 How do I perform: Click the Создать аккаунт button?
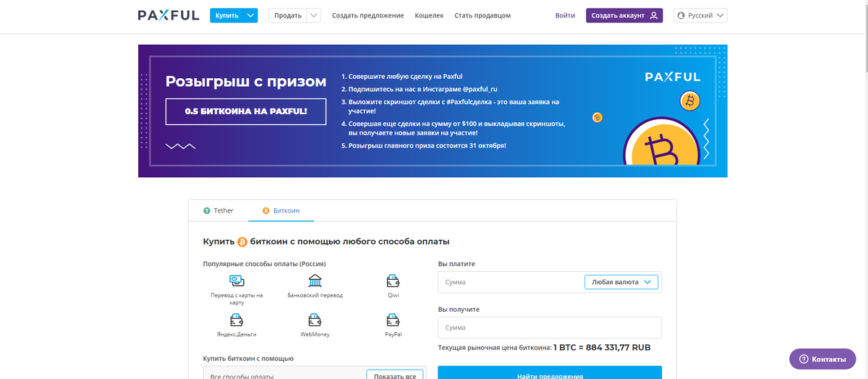tap(624, 15)
